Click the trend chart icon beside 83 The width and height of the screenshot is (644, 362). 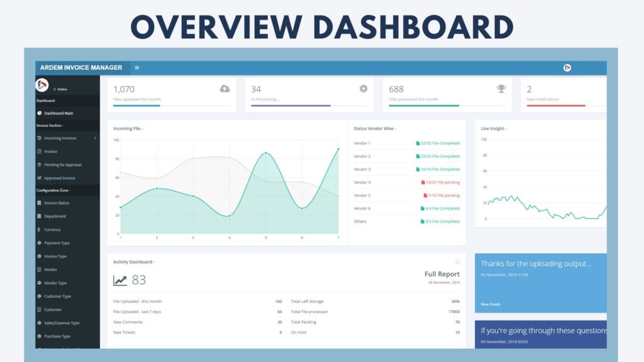119,281
